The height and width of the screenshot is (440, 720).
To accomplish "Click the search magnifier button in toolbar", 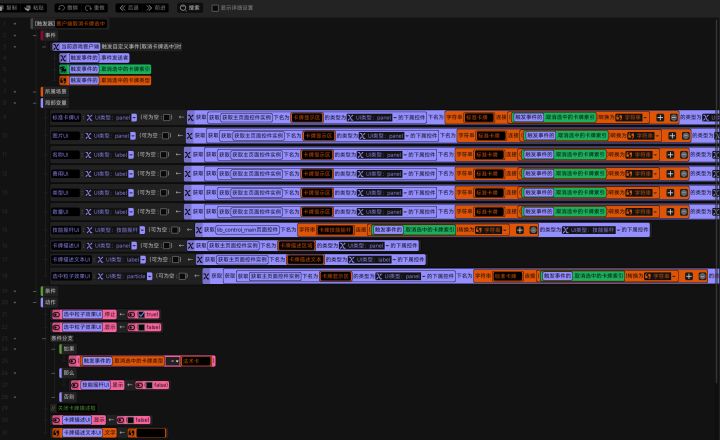I will click(x=183, y=8).
